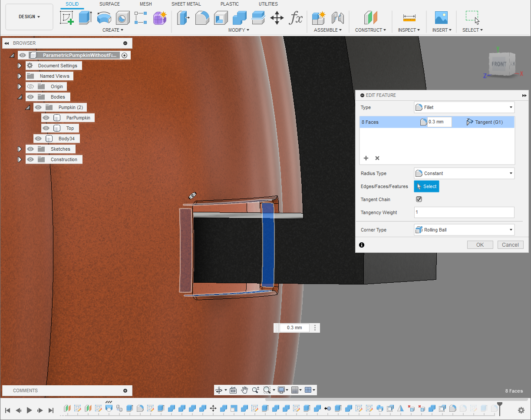Open the Radius Type dropdown
The width and height of the screenshot is (531, 420).
[464, 173]
